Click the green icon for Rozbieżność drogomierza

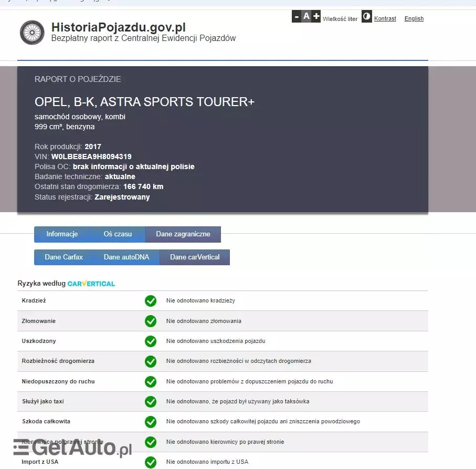[x=151, y=361]
